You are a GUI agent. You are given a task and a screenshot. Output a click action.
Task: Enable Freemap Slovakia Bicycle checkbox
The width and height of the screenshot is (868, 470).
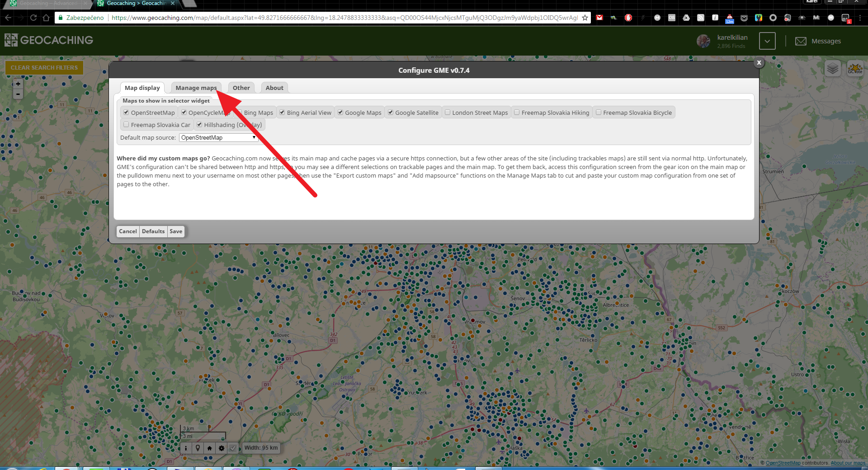tap(599, 113)
